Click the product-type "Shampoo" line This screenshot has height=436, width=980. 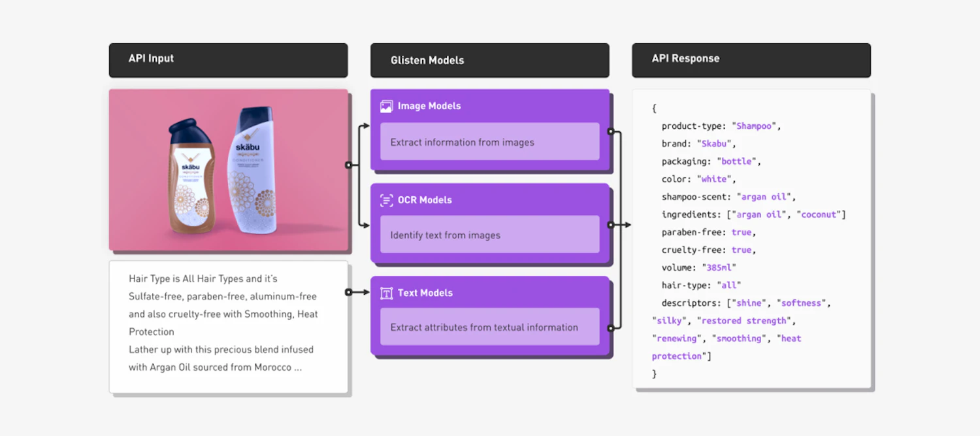coord(721,126)
